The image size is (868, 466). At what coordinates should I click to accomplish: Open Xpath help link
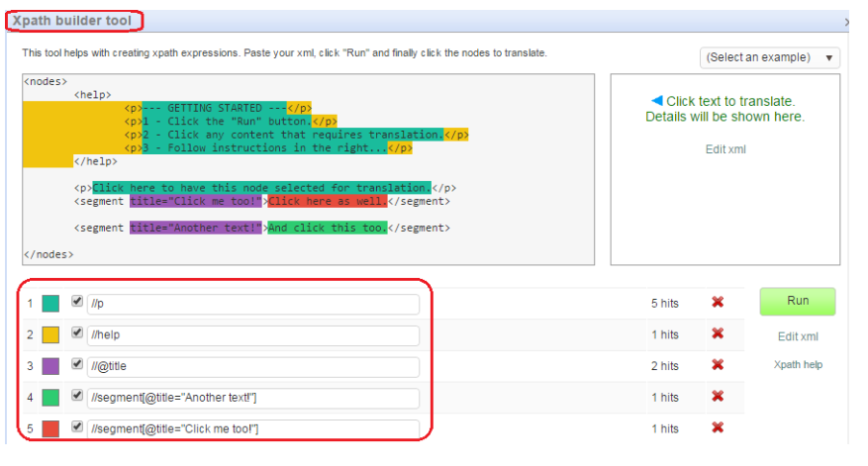(x=798, y=365)
